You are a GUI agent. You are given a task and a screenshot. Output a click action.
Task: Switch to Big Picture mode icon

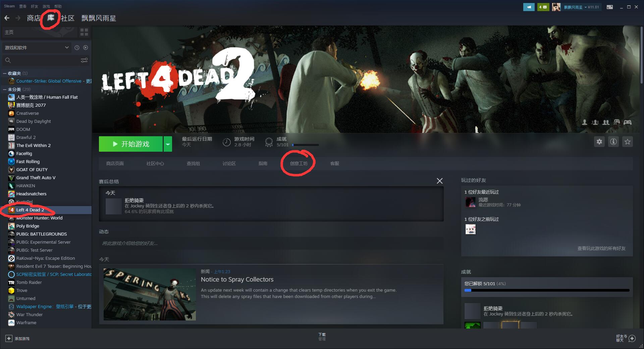point(610,7)
